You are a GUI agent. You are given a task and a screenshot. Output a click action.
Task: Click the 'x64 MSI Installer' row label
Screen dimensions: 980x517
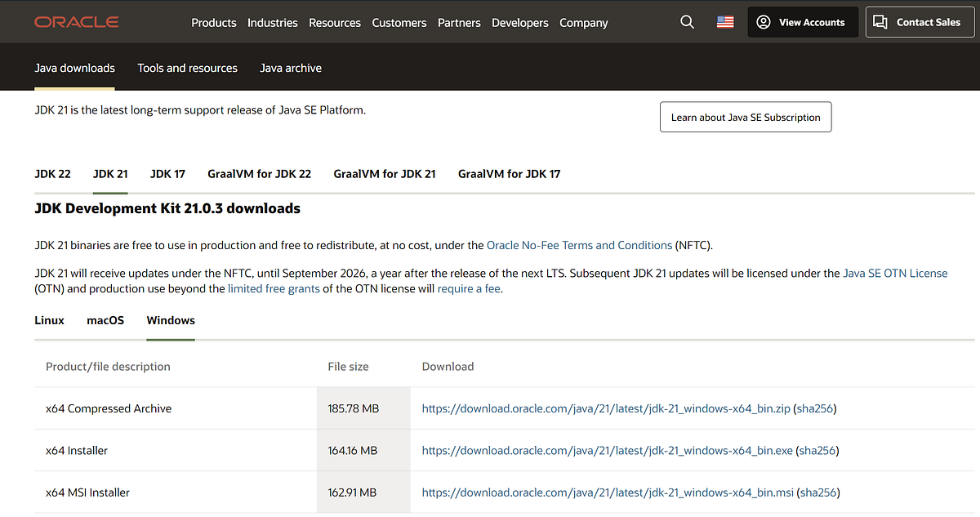click(x=87, y=492)
